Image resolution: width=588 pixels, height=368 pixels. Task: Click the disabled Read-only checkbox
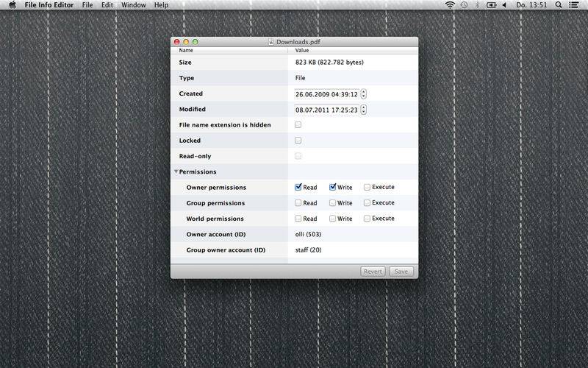tap(298, 156)
